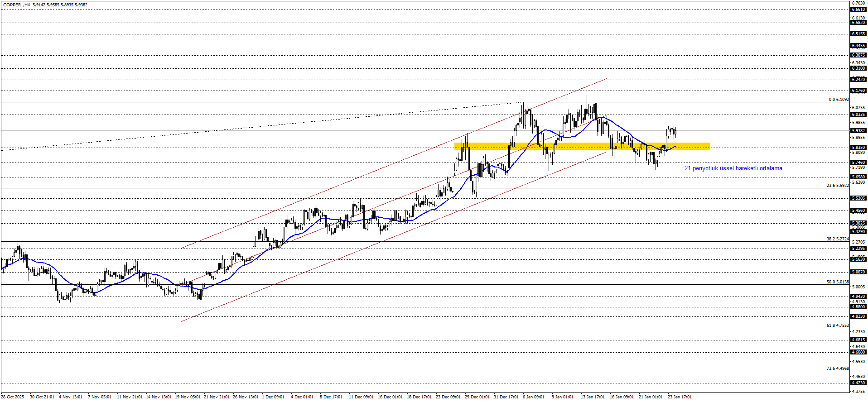Select the yellow highlighted support zone rectangle
The height and width of the screenshot is (402, 868).
click(x=582, y=146)
